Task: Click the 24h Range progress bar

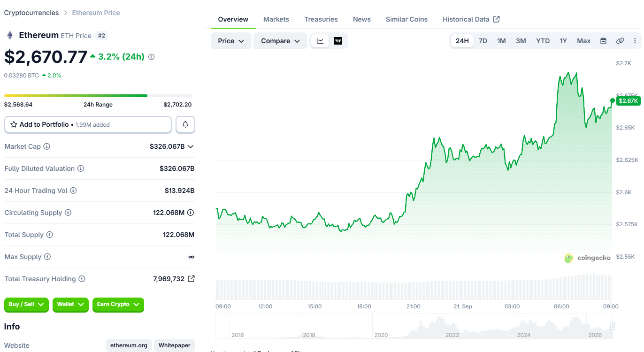Action: [98, 96]
